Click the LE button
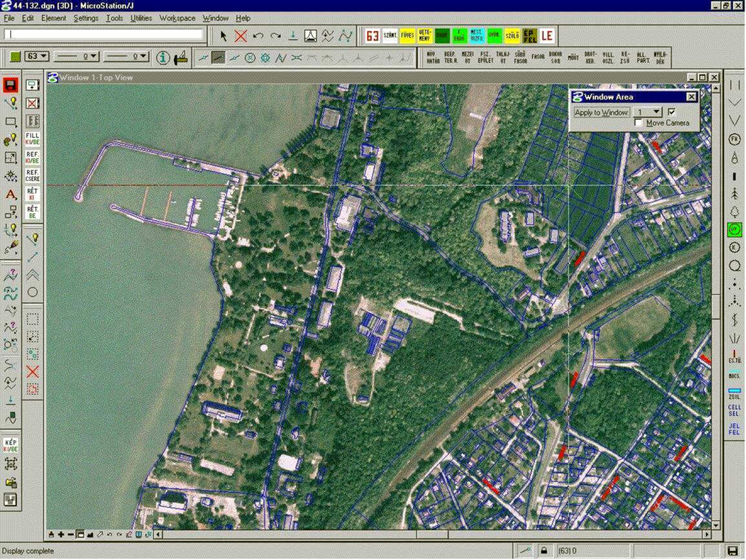The height and width of the screenshot is (560, 746). click(547, 36)
